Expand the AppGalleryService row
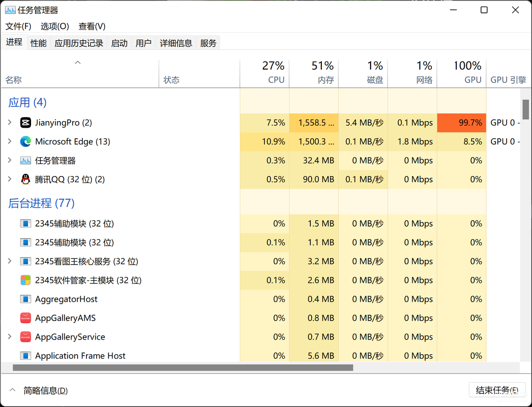The height and width of the screenshot is (407, 532). click(10, 337)
